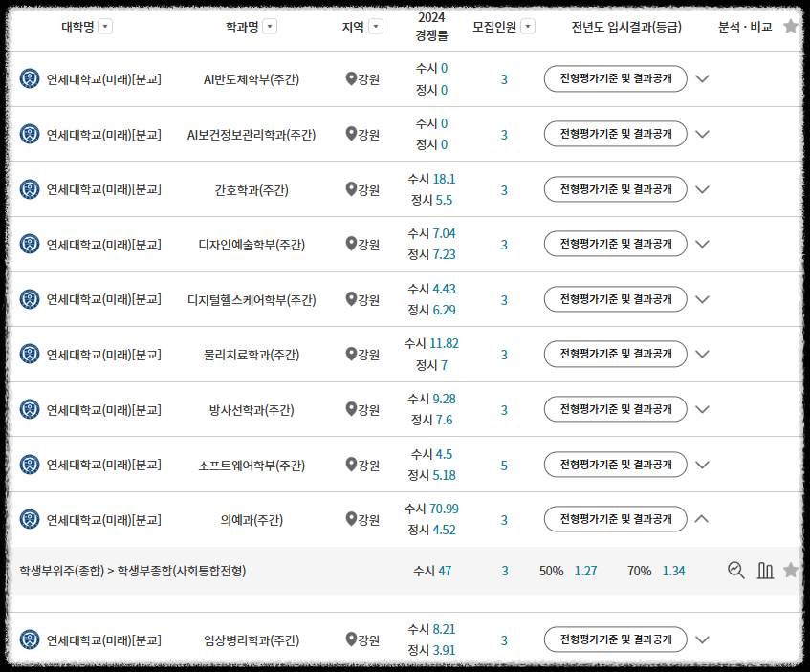Screen dimensions: 810x672
Task: Click location pin in 디지털헬스케어학부 row
Action: tap(351, 299)
